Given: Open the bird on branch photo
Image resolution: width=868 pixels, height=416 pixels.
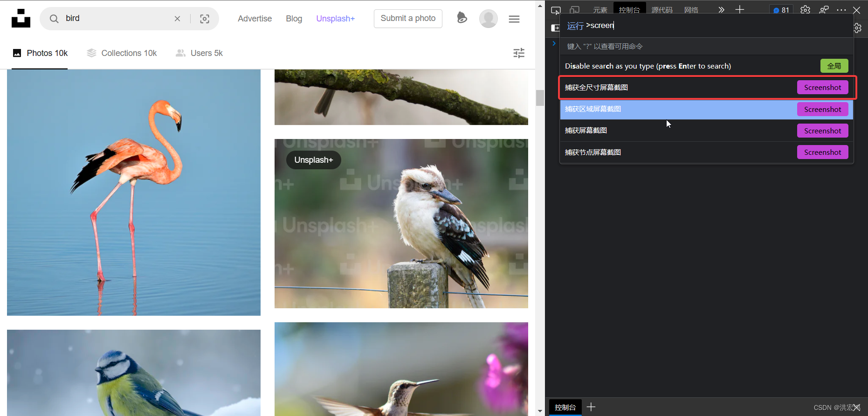Looking at the screenshot, I should pos(401,97).
